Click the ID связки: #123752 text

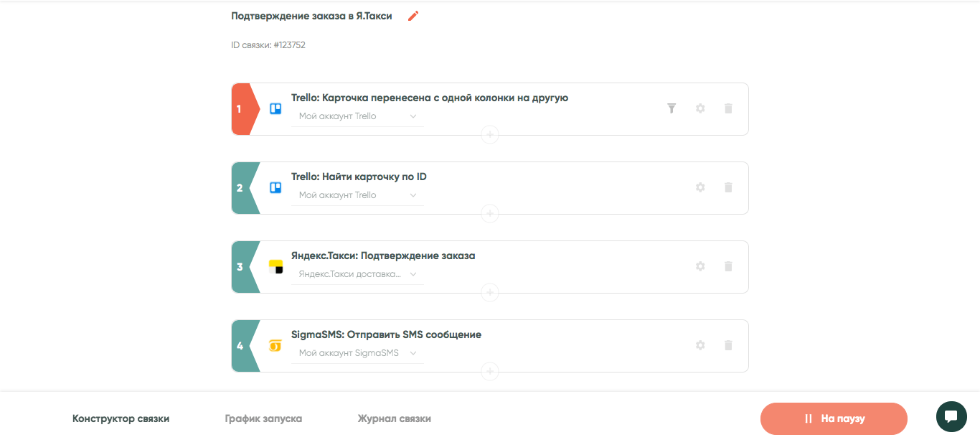coord(268,44)
